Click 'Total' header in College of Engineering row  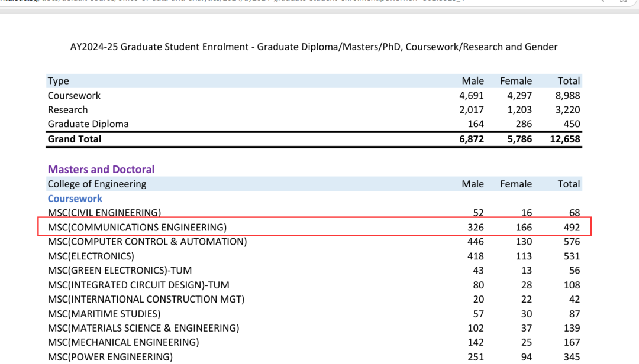click(569, 184)
